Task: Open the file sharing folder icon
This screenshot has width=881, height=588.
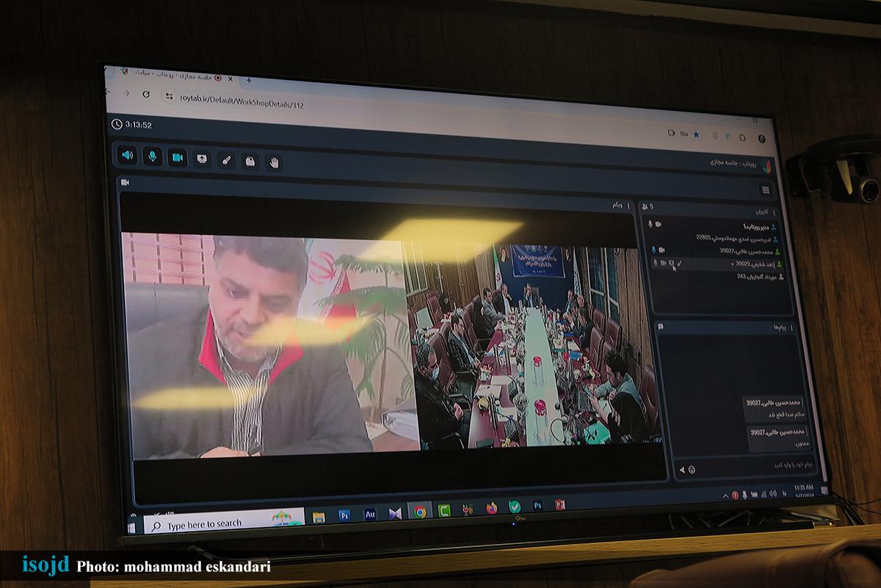Action: (250, 161)
